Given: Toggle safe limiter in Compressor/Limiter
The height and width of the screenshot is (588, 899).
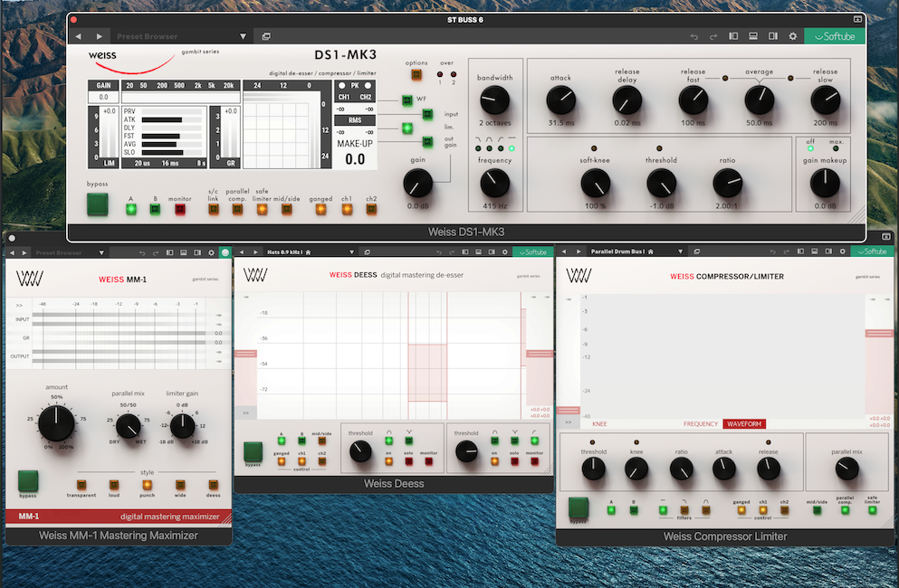Looking at the screenshot, I should (873, 510).
